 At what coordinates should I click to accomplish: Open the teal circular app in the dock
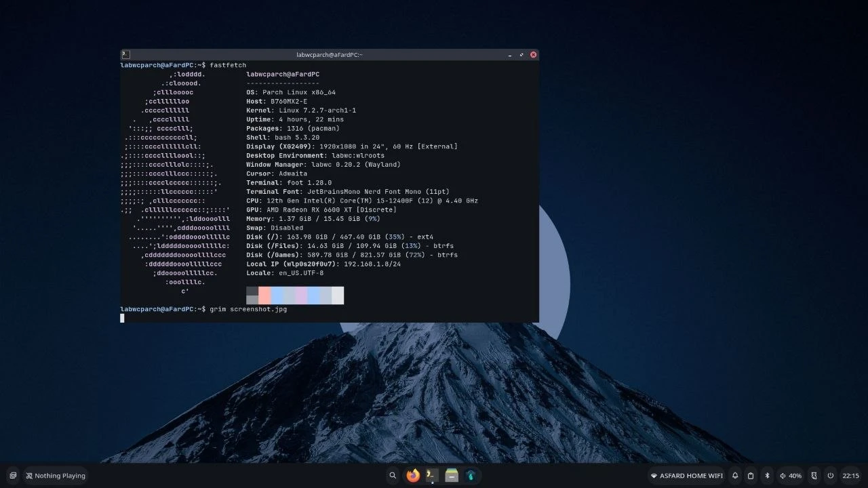click(471, 476)
